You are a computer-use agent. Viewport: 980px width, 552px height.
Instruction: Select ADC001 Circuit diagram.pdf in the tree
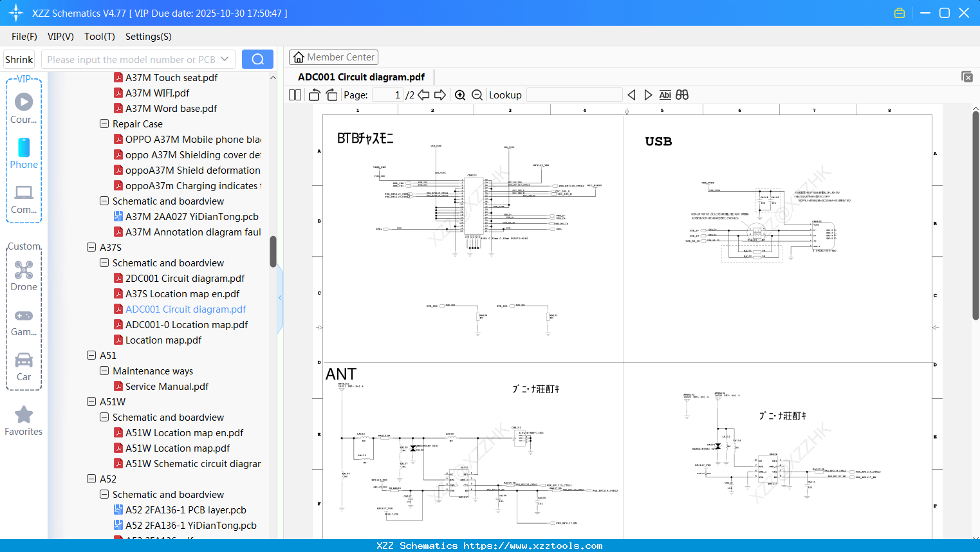pyautogui.click(x=185, y=309)
